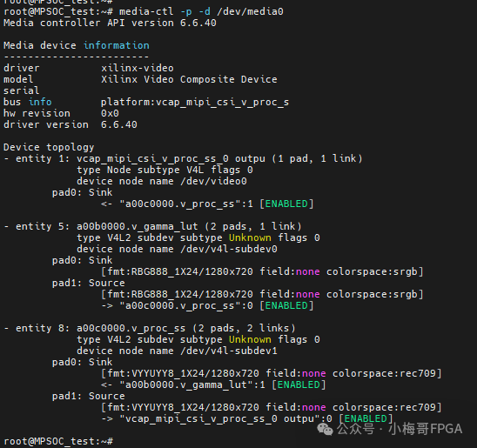Click the '-> "vcap_mipi_csi_v_proc_ss_0 outpu":0' link line
The width and height of the screenshot is (477, 448).
tap(246, 418)
